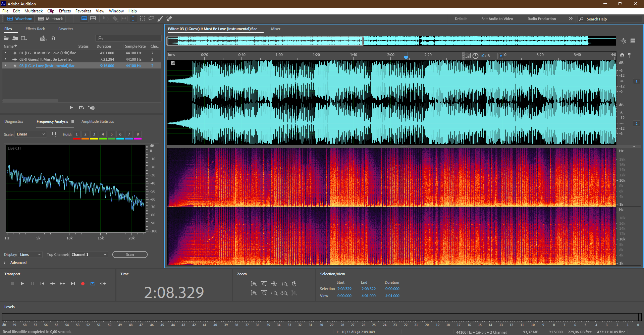Screen dimensions: 644x335
Task: Click Hold button 5
Action: pos(112,134)
